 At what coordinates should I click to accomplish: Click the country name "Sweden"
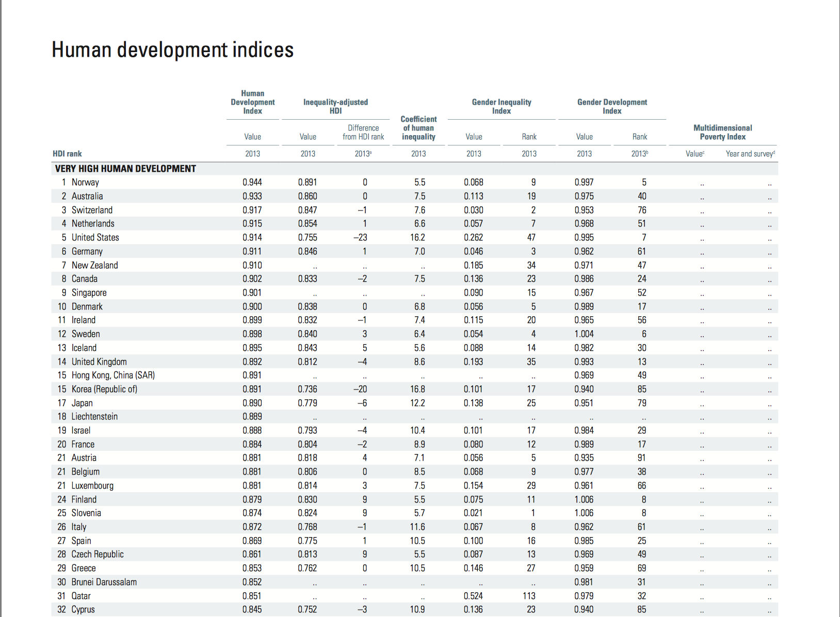pos(86,334)
